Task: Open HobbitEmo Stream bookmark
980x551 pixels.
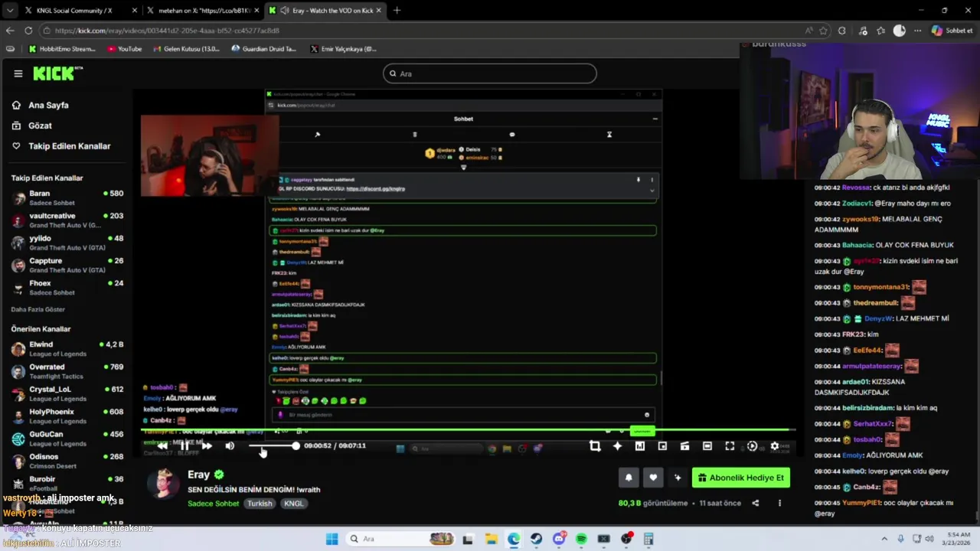Action: click(x=62, y=49)
